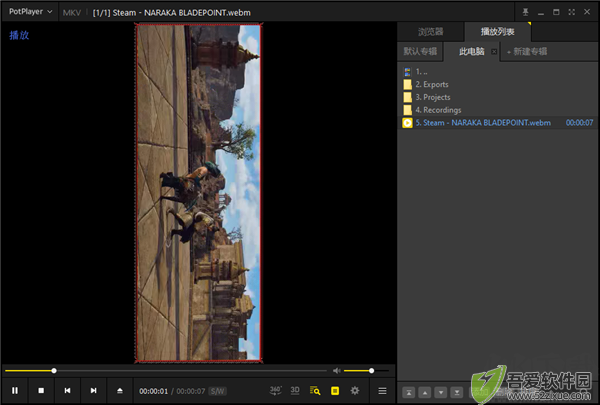
Task: Click the Projects folder icon
Action: pyautogui.click(x=408, y=97)
